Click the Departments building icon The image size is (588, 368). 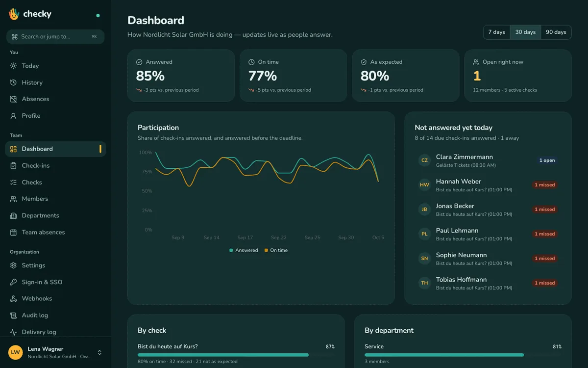(x=13, y=215)
